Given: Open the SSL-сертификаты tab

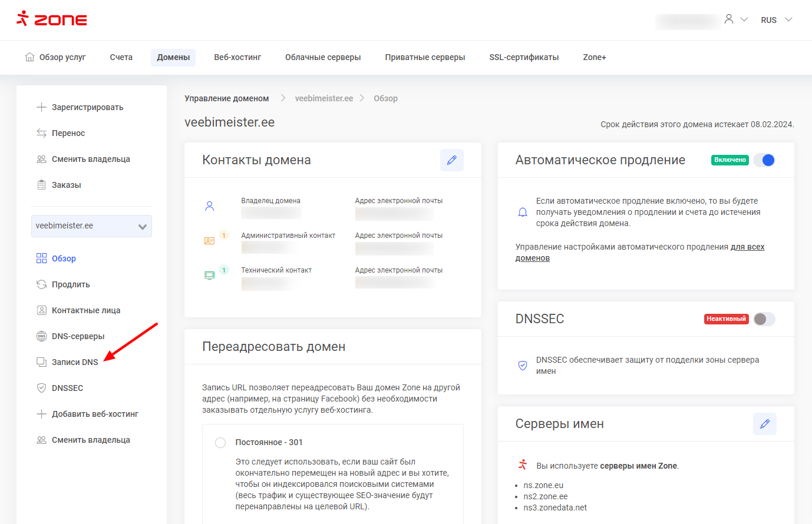Looking at the screenshot, I should 524,57.
